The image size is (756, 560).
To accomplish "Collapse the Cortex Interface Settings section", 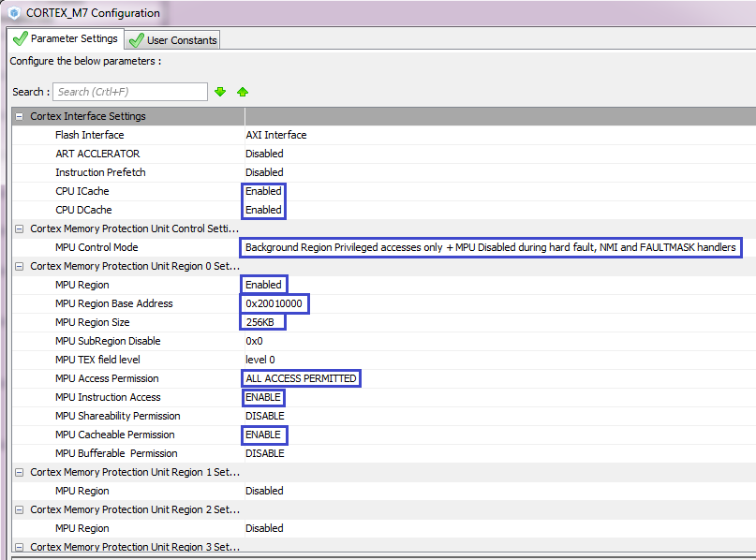I will (19, 116).
